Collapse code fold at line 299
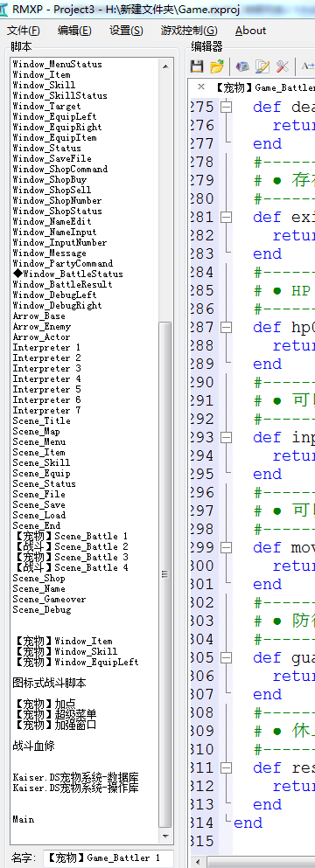 pyautogui.click(x=226, y=547)
